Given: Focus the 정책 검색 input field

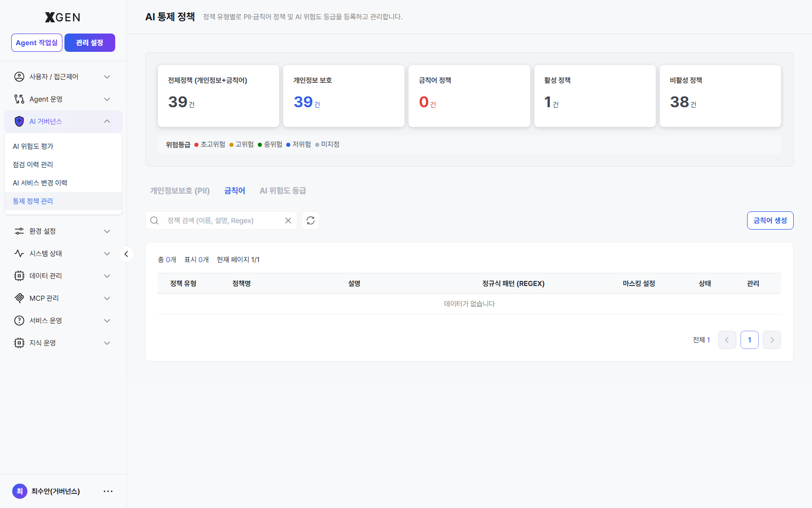Looking at the screenshot, I should (221, 220).
